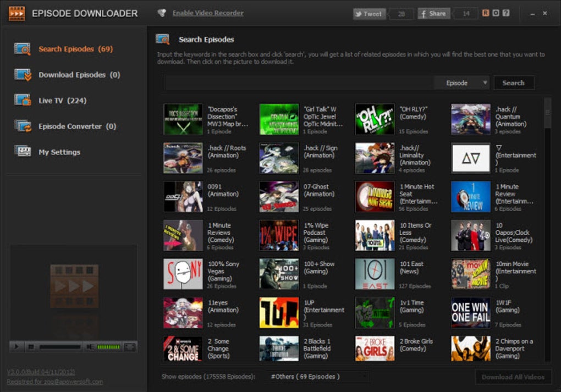The height and width of the screenshot is (392, 561).
Task: Open the help question mark icon
Action: click(505, 13)
